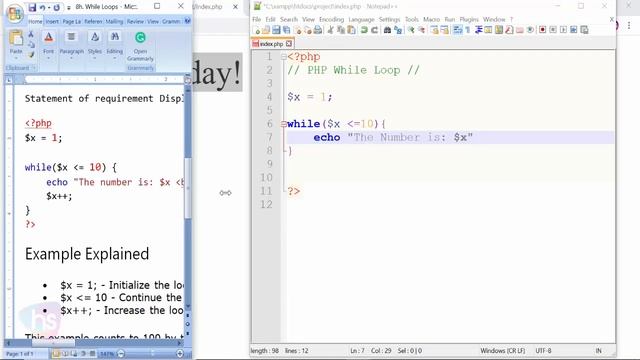Click the Word zoom slider track
This screenshot has height=360, width=640.
(x=152, y=354)
